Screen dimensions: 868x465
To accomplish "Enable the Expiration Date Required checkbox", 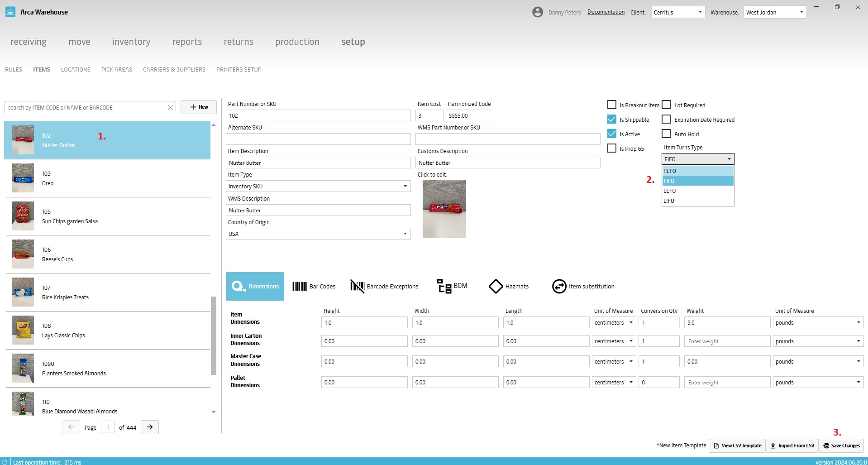I will 666,119.
